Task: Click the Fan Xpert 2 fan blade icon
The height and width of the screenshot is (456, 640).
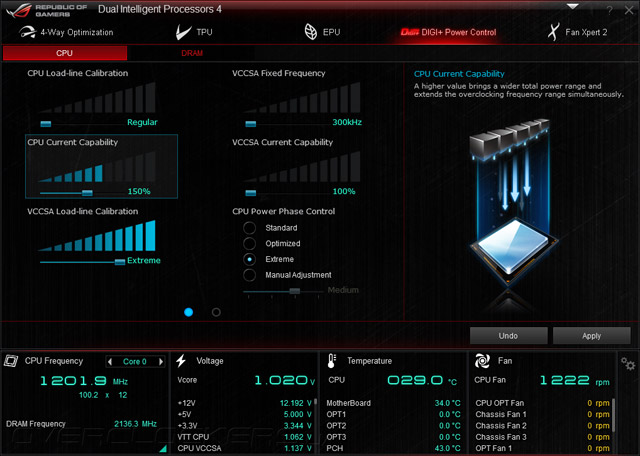Action: click(x=553, y=32)
